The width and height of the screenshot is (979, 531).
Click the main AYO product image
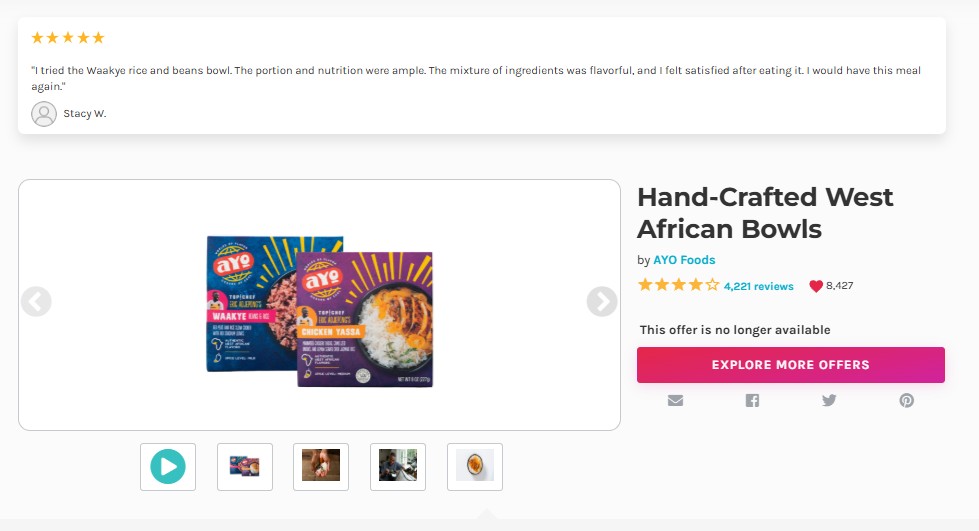point(320,311)
